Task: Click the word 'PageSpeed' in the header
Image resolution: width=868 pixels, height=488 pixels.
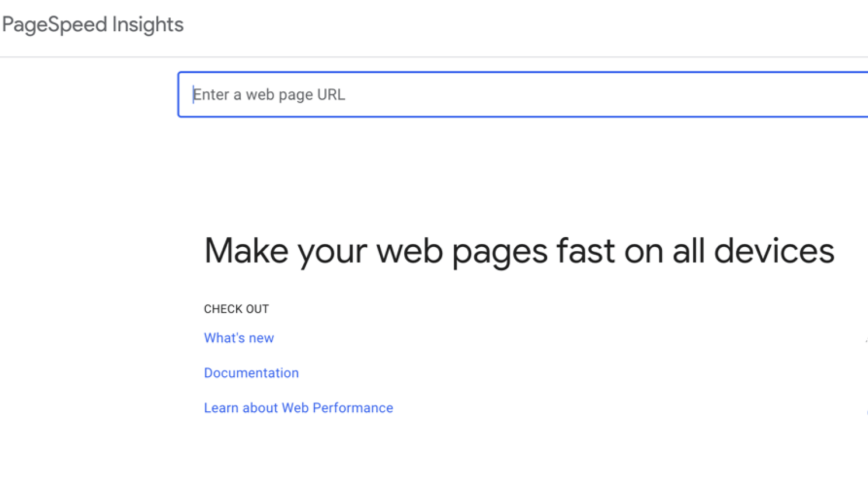Action: [x=55, y=25]
